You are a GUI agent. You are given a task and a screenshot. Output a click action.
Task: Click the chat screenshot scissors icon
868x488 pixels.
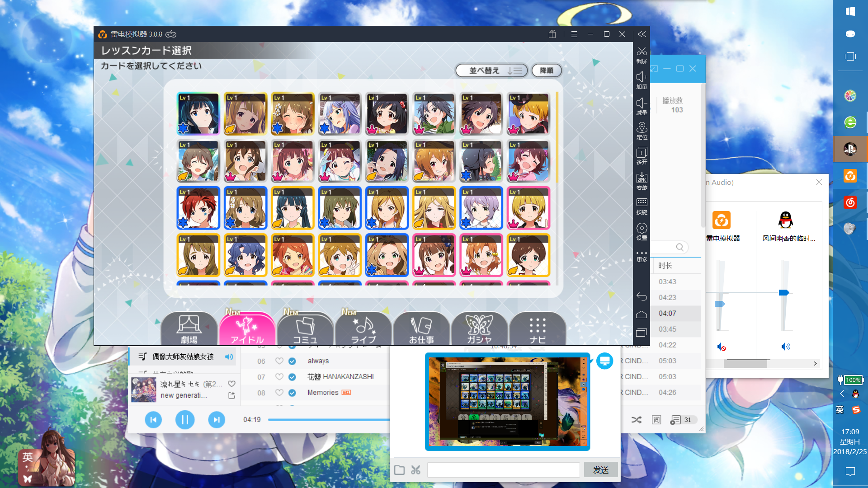pos(415,470)
